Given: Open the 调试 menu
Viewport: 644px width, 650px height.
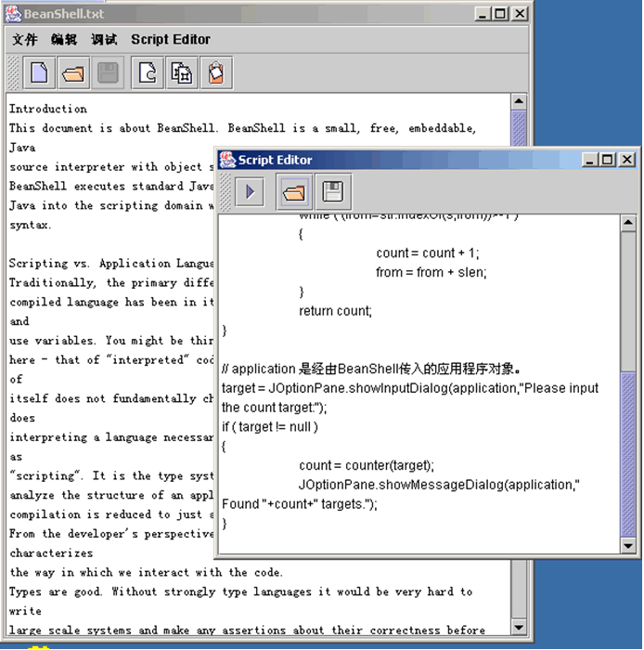Looking at the screenshot, I should [x=104, y=39].
